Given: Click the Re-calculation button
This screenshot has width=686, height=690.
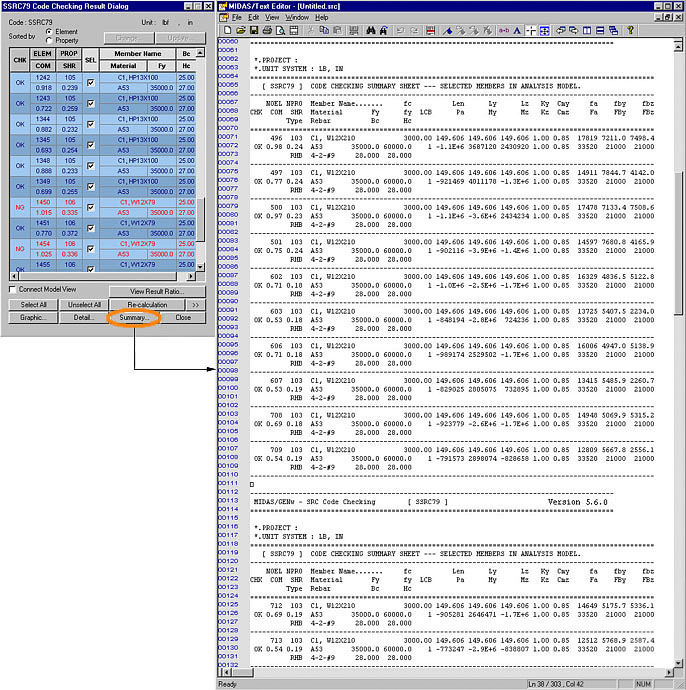Looking at the screenshot, I should pyautogui.click(x=147, y=304).
